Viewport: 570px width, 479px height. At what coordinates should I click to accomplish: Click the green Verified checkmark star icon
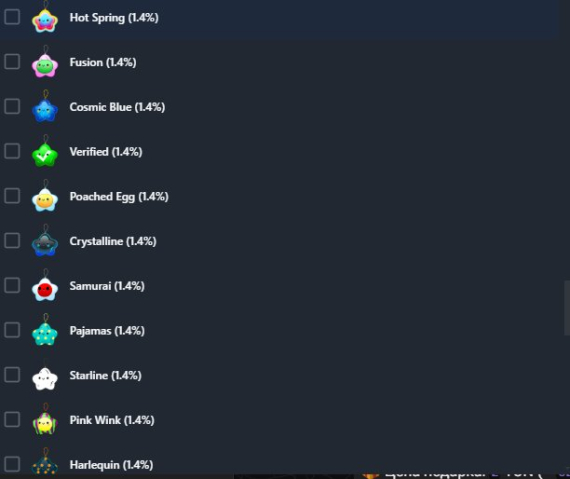pyautogui.click(x=45, y=154)
